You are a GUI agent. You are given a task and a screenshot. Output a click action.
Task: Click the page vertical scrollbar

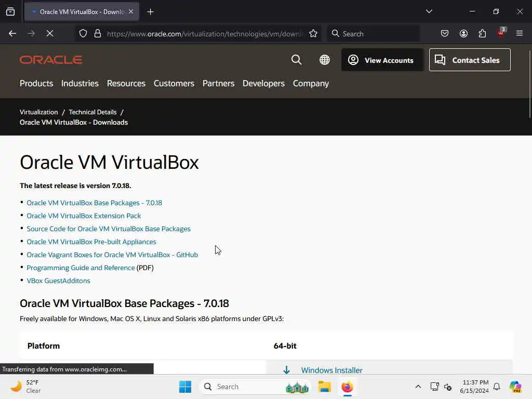click(529, 84)
